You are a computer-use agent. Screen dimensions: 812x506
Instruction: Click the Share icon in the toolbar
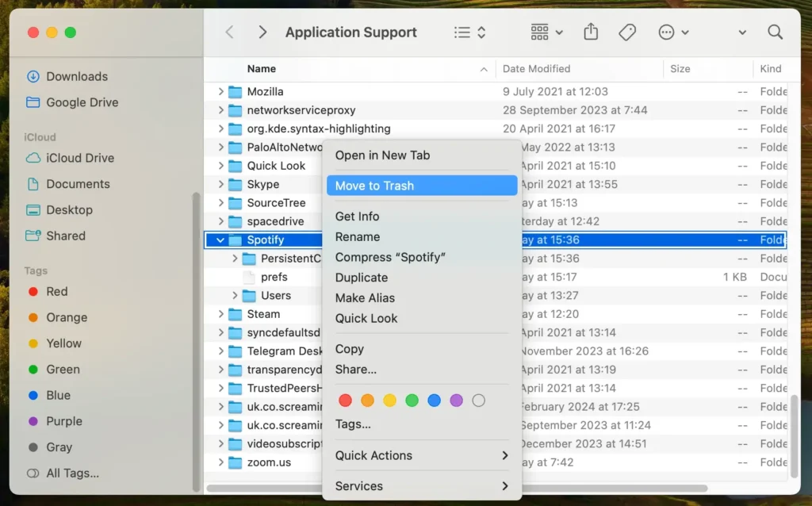coord(591,32)
